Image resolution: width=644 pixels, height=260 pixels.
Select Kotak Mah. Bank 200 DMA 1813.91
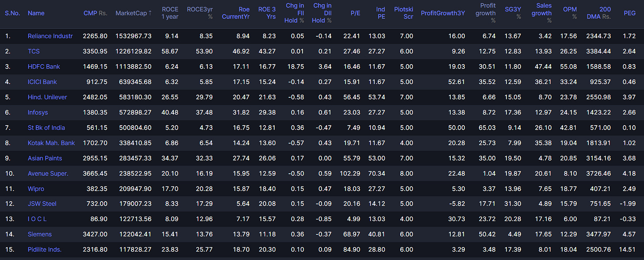coord(598,143)
